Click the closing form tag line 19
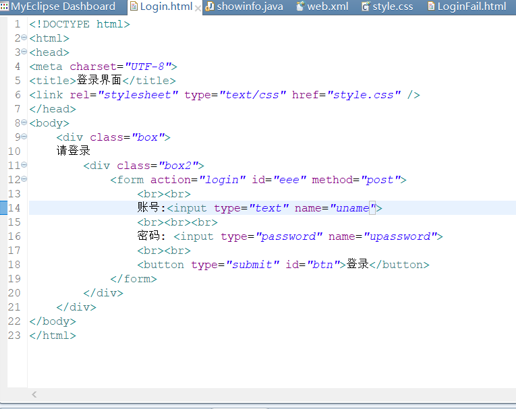This screenshot has width=520, height=415. (133, 279)
